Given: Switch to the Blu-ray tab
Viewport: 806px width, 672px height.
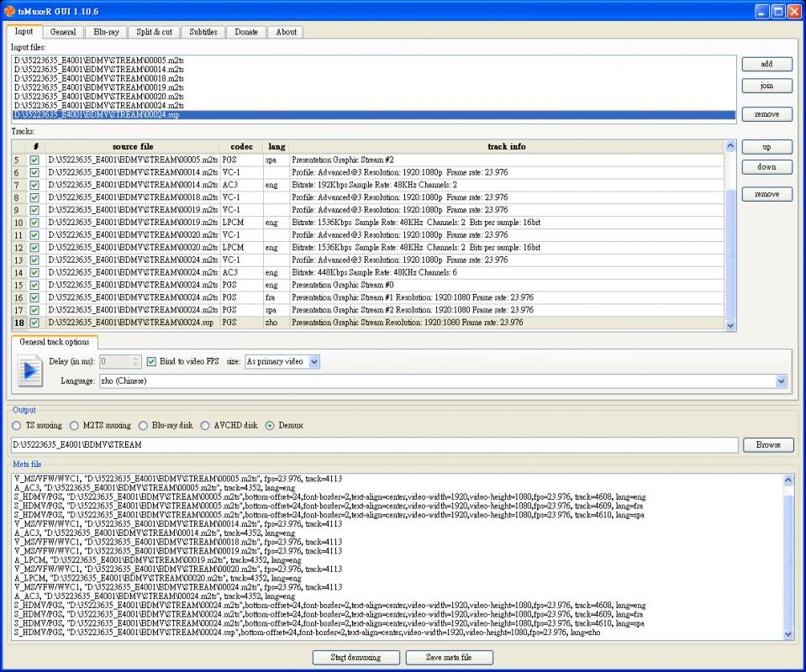Looking at the screenshot, I should tap(106, 32).
